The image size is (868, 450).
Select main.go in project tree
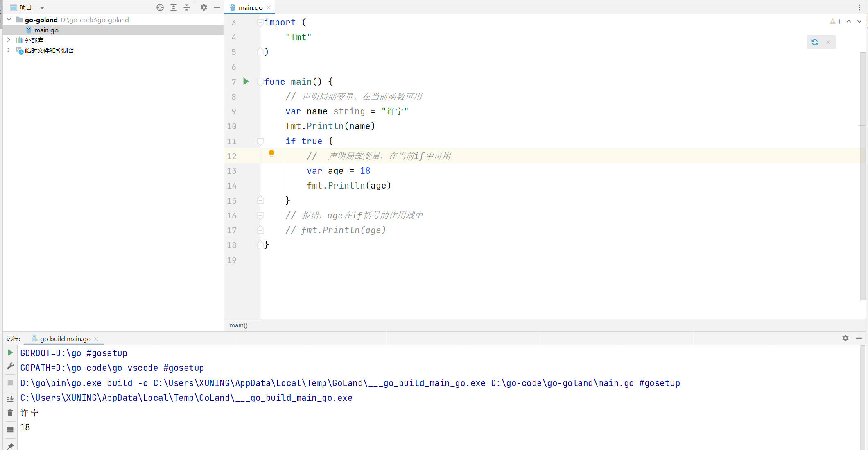coord(46,30)
